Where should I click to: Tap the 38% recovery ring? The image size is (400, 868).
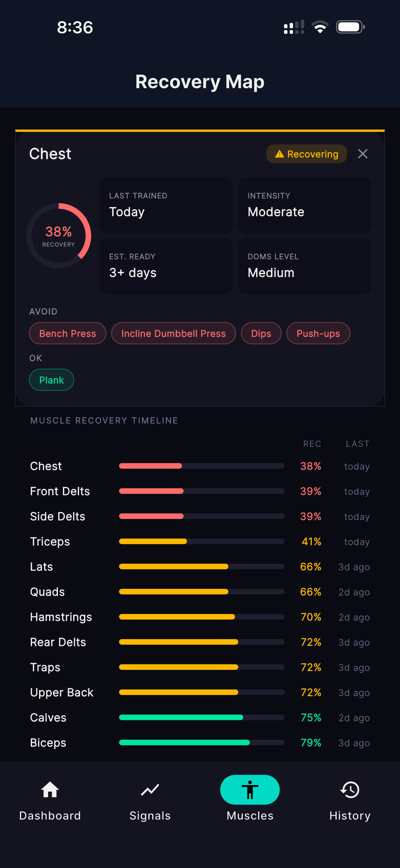click(59, 236)
